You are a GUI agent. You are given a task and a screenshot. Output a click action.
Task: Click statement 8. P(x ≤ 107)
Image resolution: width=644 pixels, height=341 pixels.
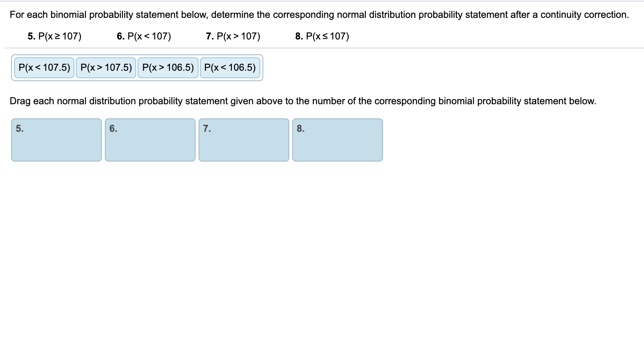pyautogui.click(x=322, y=36)
